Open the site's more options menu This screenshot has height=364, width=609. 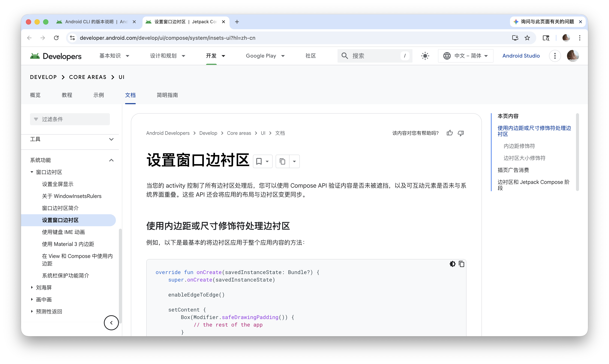[x=555, y=56]
